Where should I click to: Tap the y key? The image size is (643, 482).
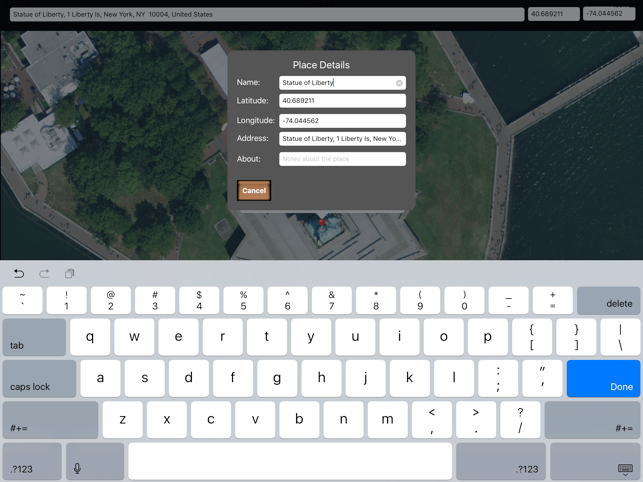(311, 337)
